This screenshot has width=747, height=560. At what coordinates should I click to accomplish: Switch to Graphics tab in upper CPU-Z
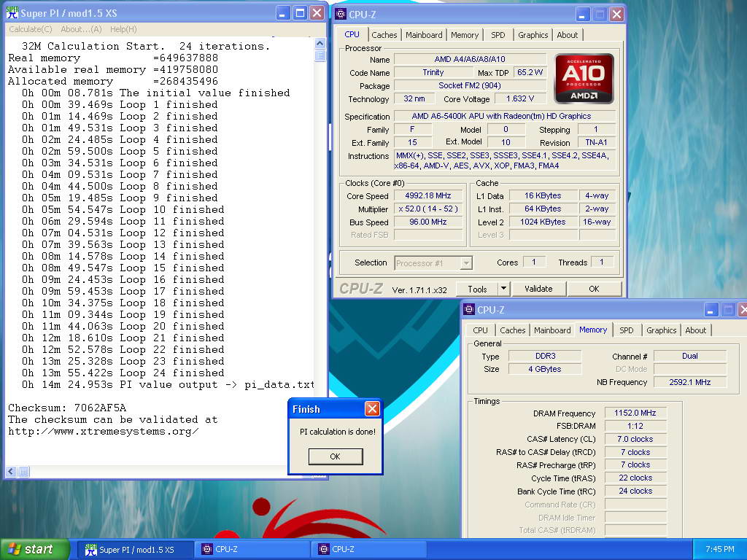[533, 35]
